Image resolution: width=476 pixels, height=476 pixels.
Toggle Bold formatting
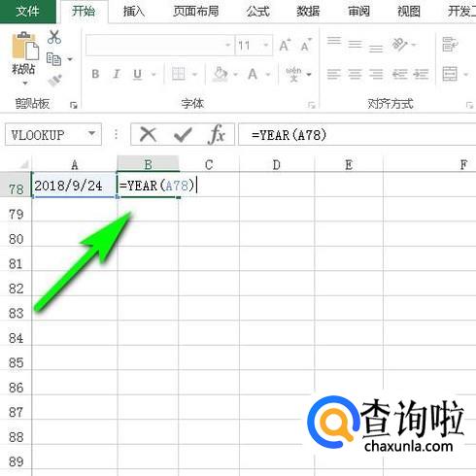[x=95, y=74]
